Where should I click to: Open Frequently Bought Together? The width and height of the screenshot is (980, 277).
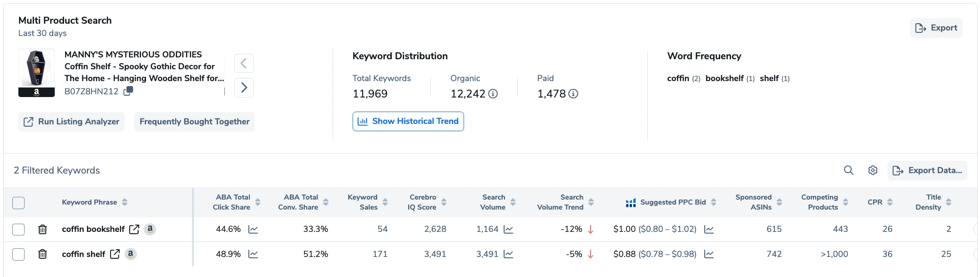pos(194,122)
